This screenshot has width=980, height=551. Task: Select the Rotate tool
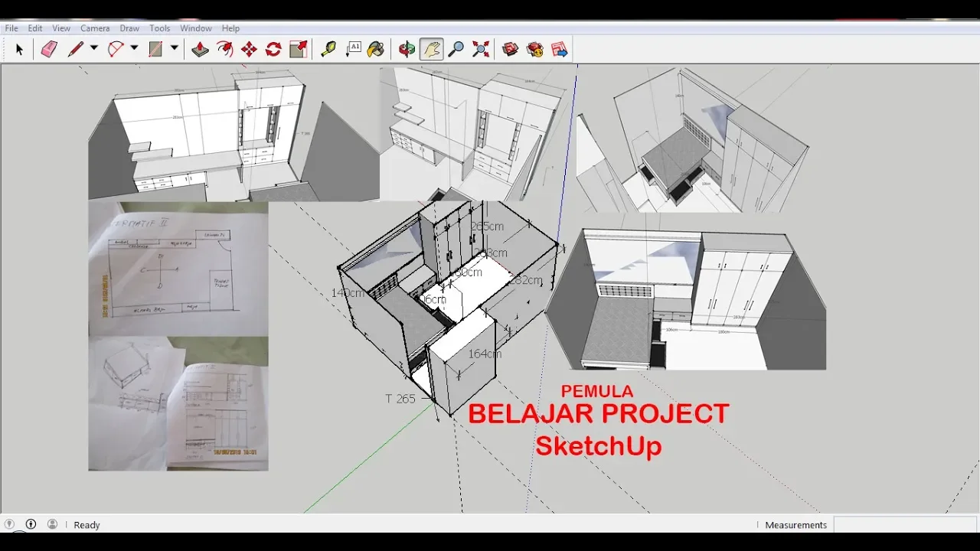click(x=273, y=50)
